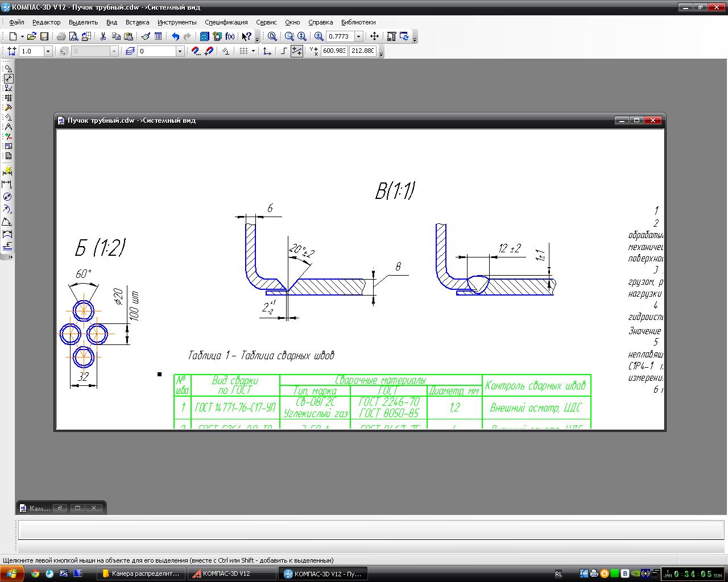The height and width of the screenshot is (582, 728).
Task: Restore the minimized Кам... document window
Action: 60,508
